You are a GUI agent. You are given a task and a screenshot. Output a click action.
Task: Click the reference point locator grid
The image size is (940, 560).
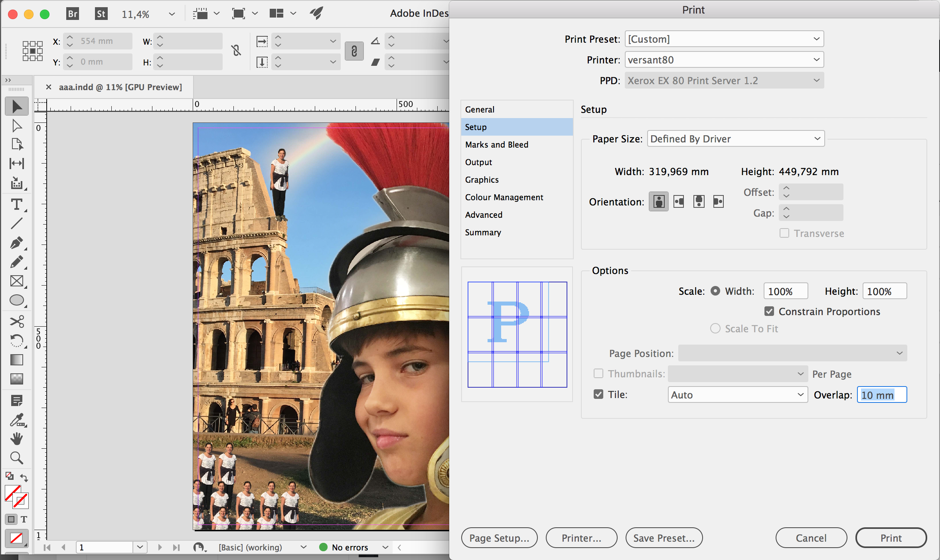(32, 51)
